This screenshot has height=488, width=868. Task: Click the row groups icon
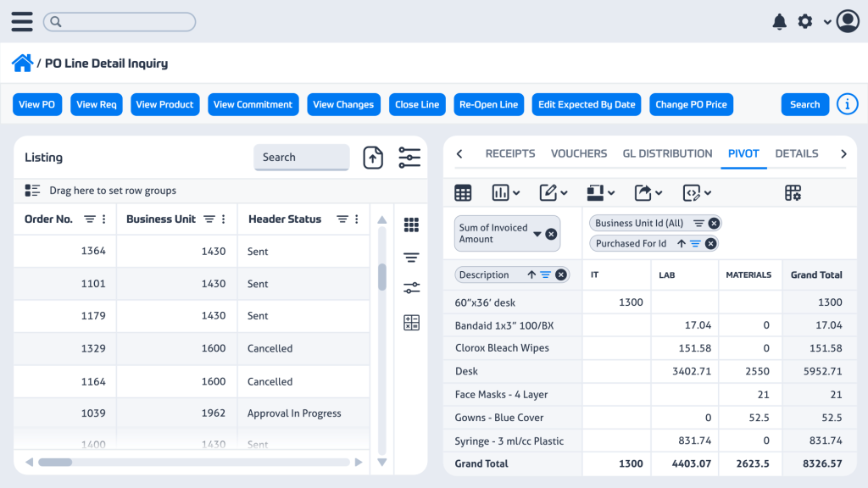(32, 191)
